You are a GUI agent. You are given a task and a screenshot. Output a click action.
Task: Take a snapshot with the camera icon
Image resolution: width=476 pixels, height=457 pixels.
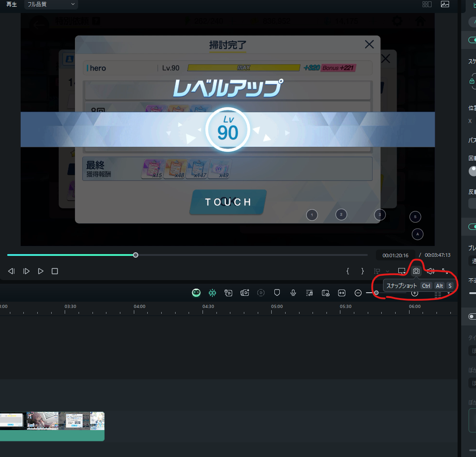point(416,271)
